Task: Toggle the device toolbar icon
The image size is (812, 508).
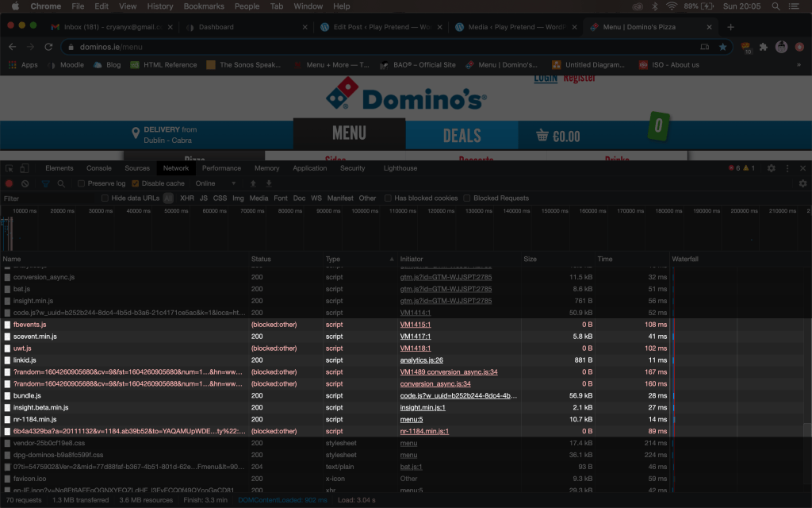Action: 25,168
